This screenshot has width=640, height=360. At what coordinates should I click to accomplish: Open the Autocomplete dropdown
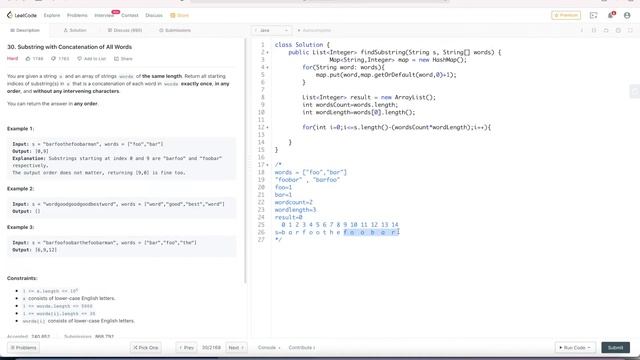click(314, 30)
